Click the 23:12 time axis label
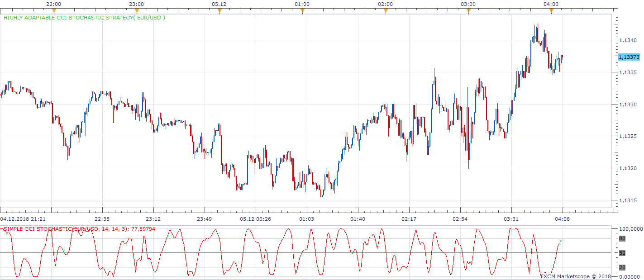Viewport: 644px width, 280px height. [x=153, y=219]
